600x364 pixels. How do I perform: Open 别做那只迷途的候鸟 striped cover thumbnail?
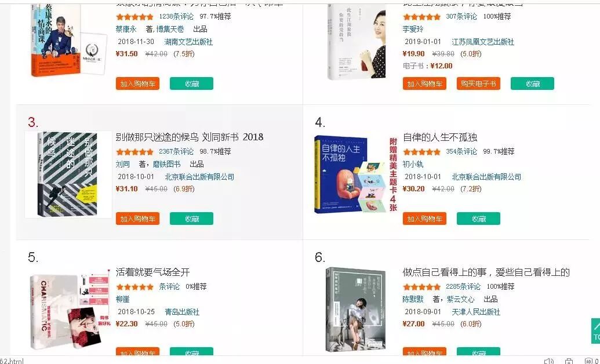click(x=68, y=174)
